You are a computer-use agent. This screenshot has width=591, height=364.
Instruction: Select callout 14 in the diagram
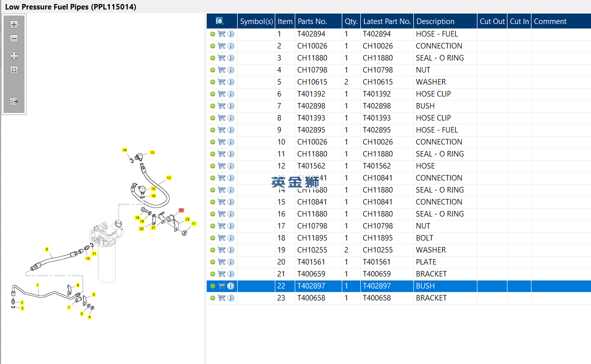pyautogui.click(x=125, y=150)
